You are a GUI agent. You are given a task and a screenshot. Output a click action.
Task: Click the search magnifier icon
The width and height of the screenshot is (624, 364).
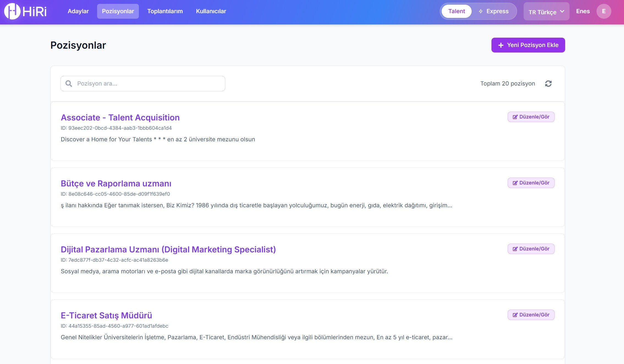pyautogui.click(x=69, y=84)
